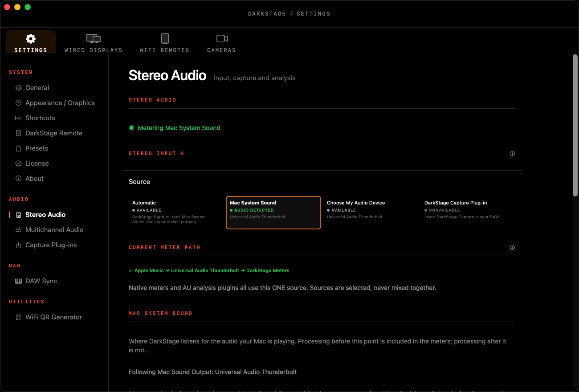Click the DARKSTAGE / SETTINGS window title
Viewport: 579px width, 392px height.
[289, 14]
